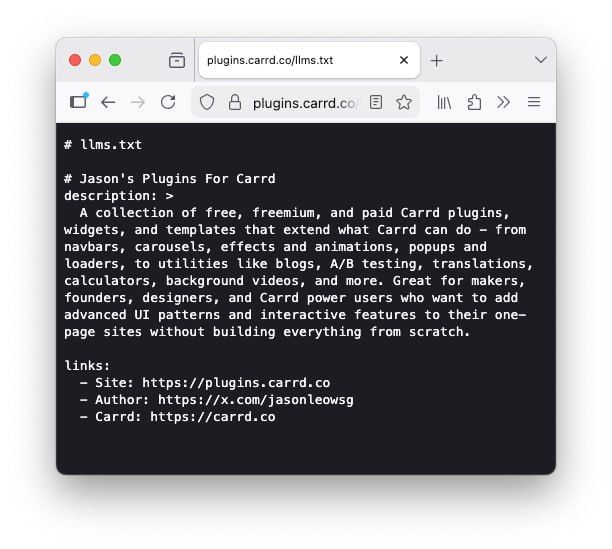This screenshot has width=612, height=549.
Task: Open a new tab with the plus button
Action: pos(436,60)
